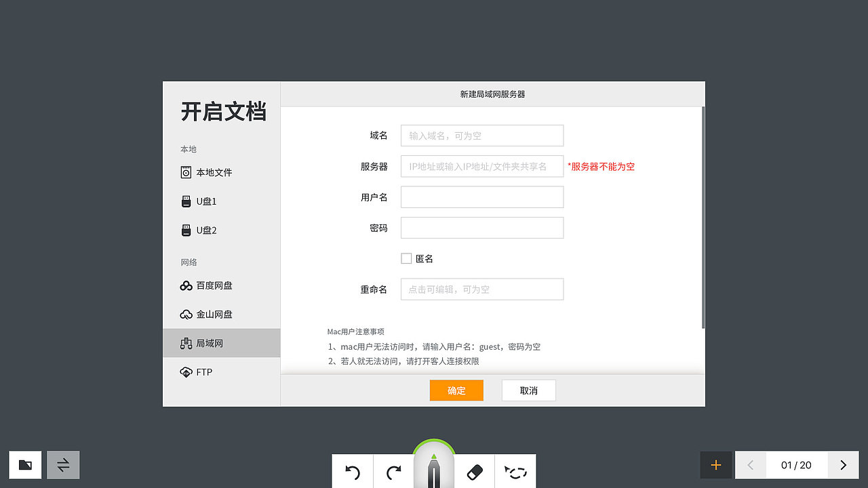Open 金山网盘 cloud drive

pos(205,314)
